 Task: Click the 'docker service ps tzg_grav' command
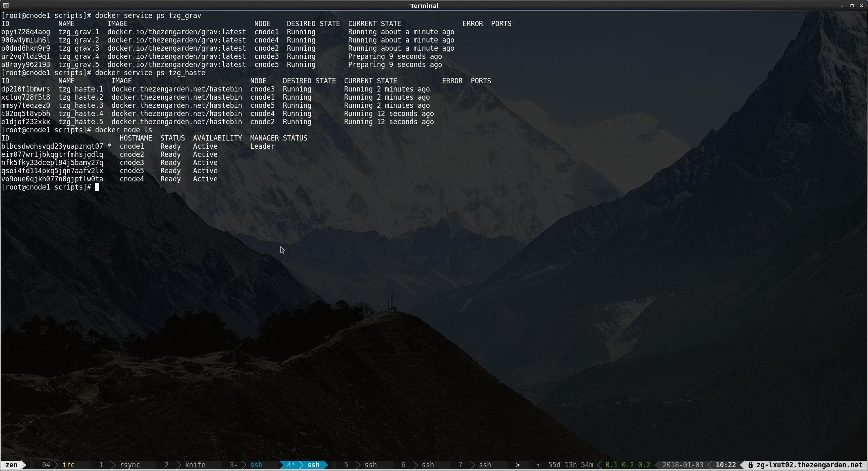click(148, 16)
